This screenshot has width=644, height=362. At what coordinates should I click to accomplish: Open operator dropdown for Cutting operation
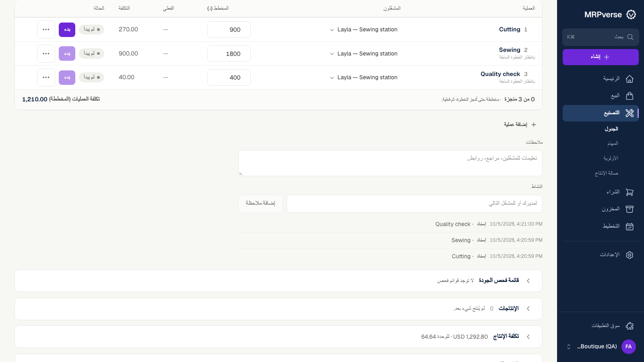(363, 30)
